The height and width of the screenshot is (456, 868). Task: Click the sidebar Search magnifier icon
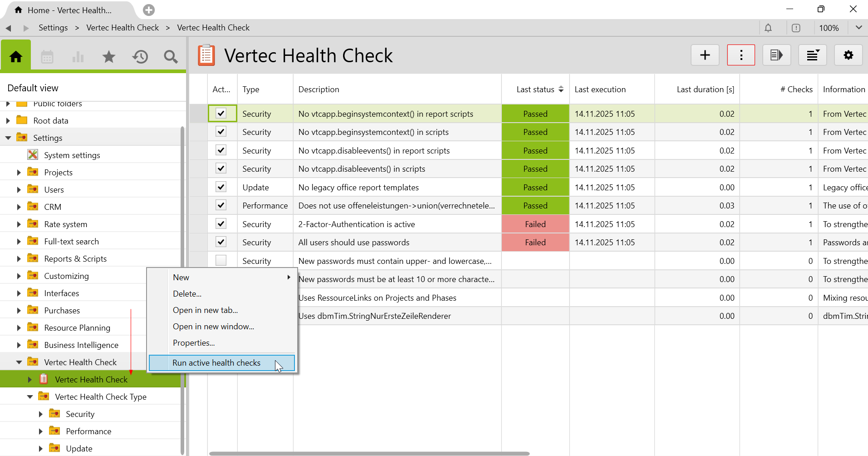pos(171,57)
